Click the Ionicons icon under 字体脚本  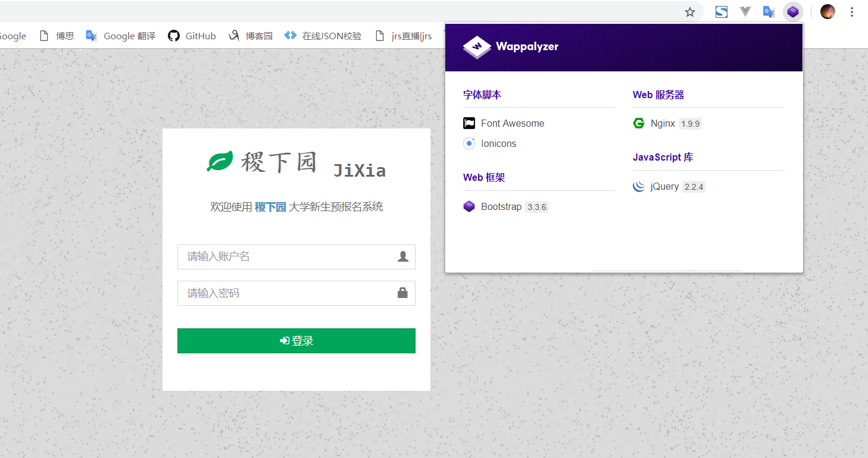(x=469, y=143)
